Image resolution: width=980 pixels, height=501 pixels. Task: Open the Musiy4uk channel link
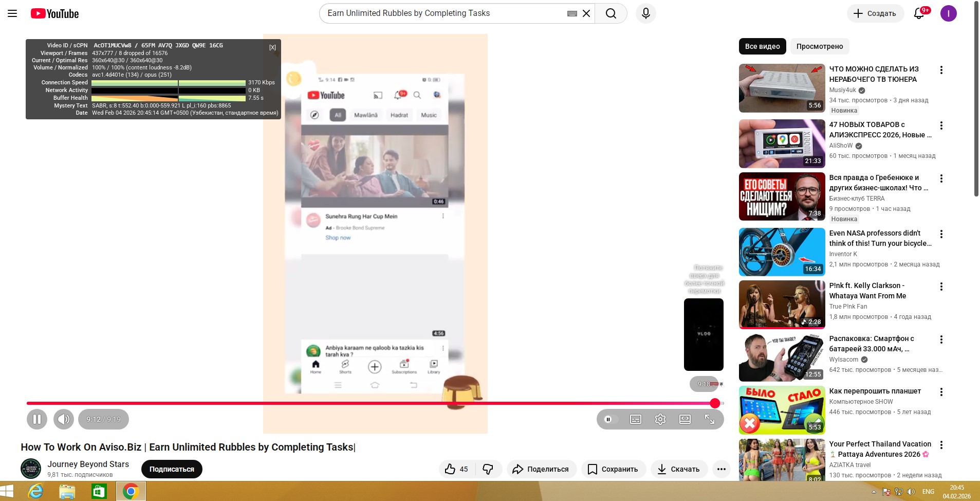[x=842, y=90]
